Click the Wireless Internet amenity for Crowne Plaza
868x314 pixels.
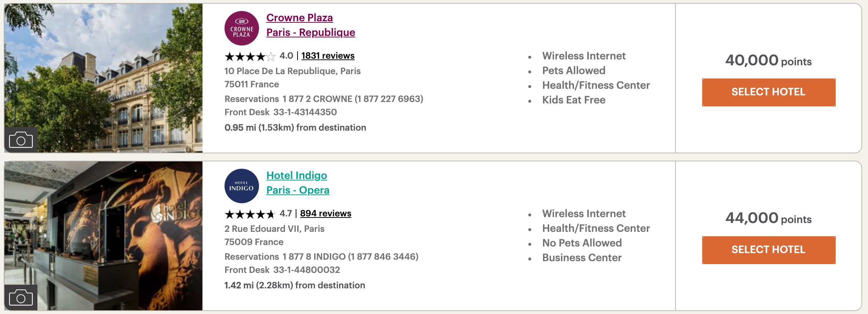click(584, 56)
